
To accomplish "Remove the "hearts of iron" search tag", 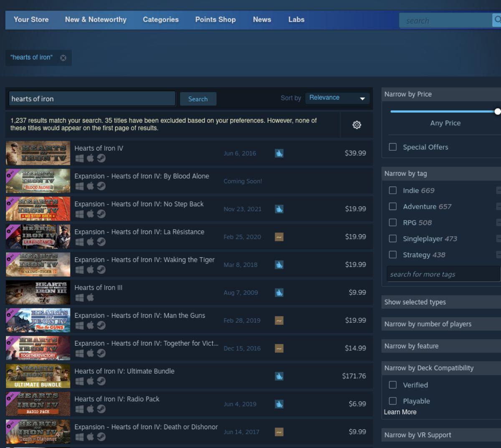I will pos(63,58).
